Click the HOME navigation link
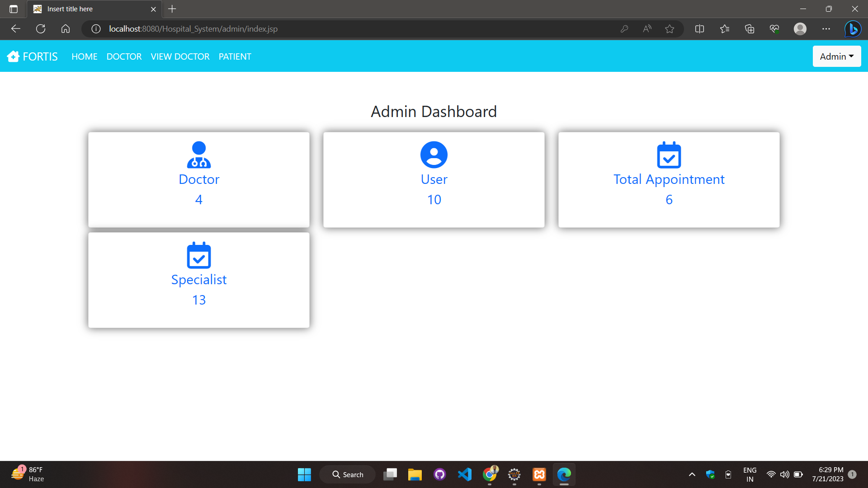The height and width of the screenshot is (488, 868). (x=84, y=56)
